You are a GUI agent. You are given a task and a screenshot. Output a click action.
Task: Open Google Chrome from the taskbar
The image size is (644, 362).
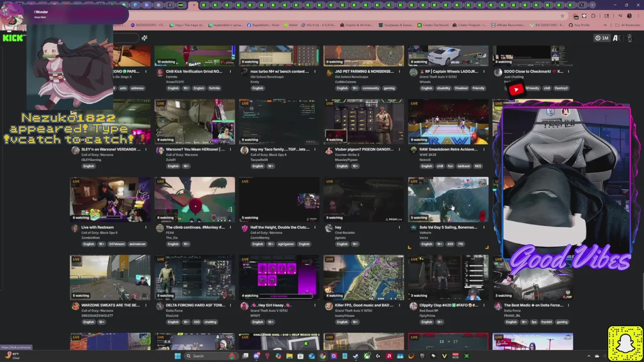323,356
